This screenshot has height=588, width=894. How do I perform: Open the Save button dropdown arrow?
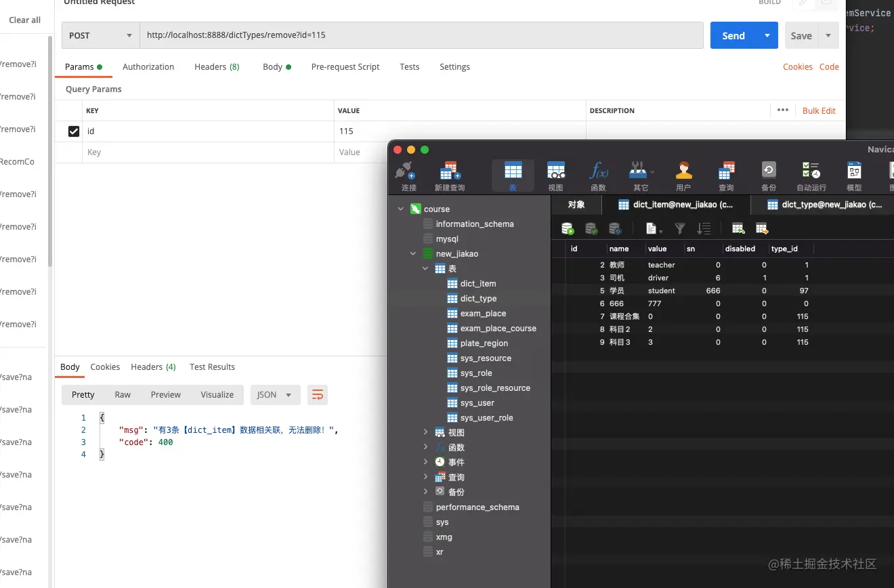[828, 35]
